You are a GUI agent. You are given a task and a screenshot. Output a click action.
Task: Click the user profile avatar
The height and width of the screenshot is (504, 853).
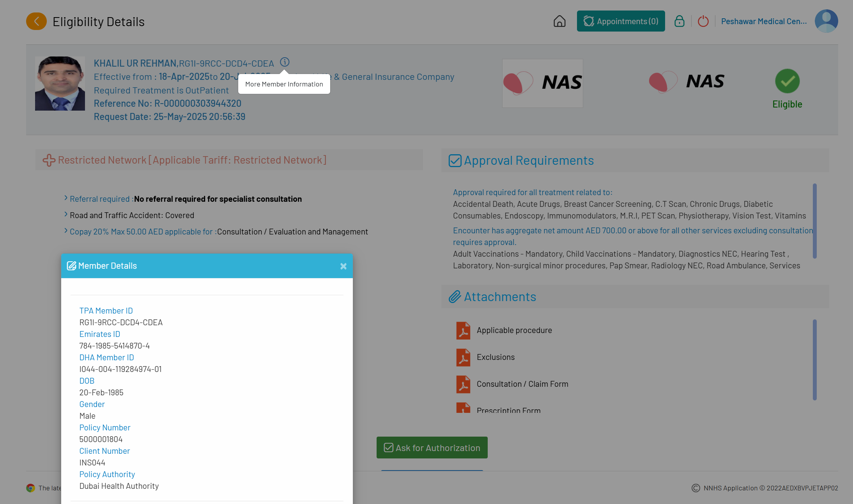click(826, 21)
